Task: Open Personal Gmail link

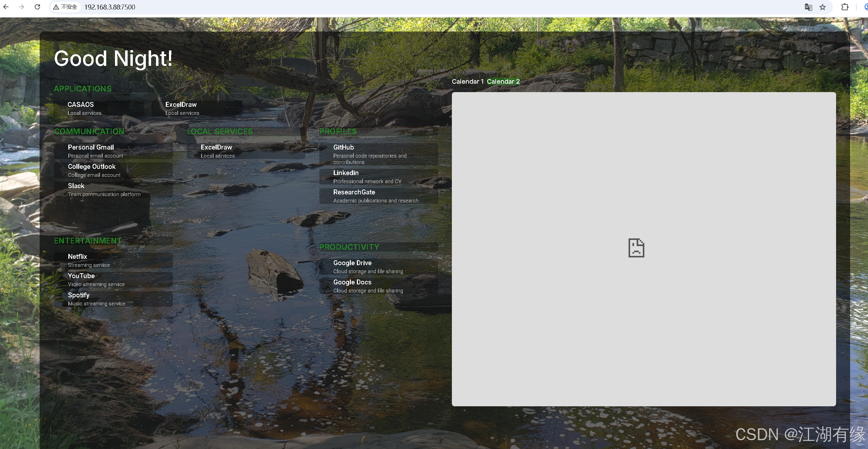Action: click(x=91, y=147)
